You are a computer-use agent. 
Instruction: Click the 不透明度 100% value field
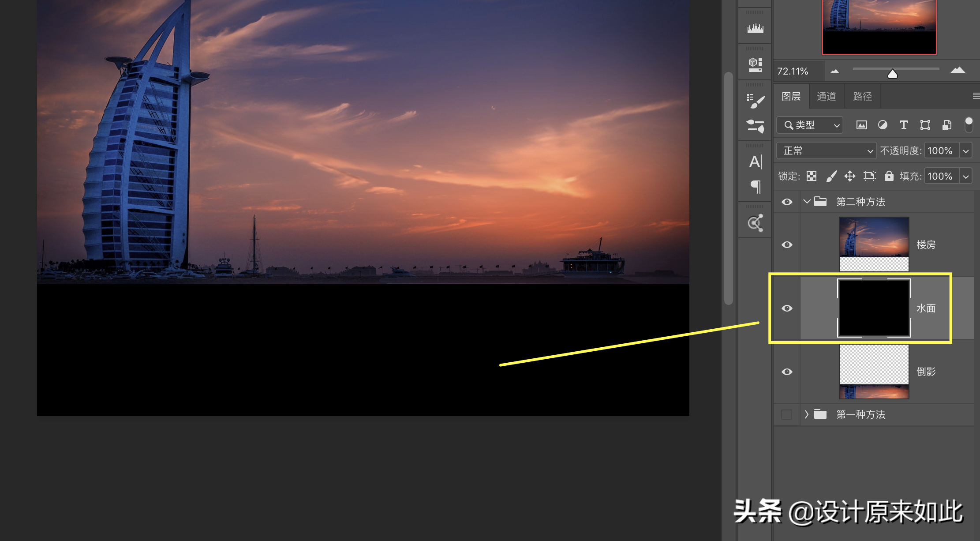942,151
